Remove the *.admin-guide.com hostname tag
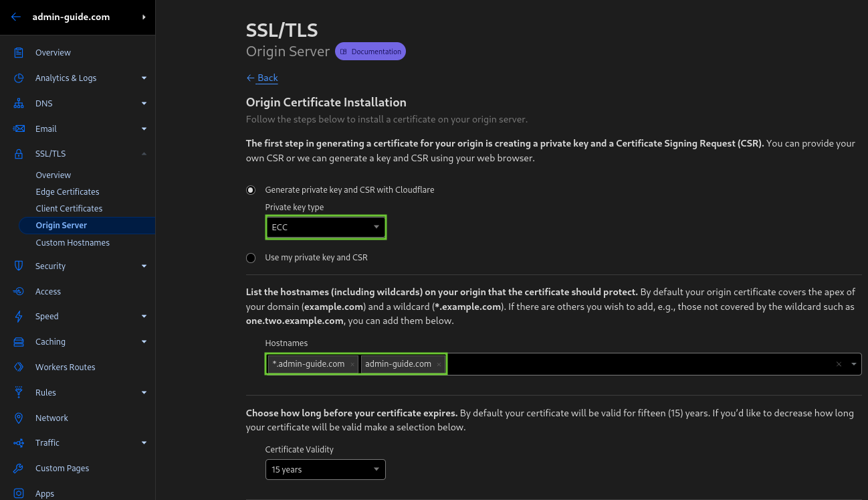Viewport: 868px width, 500px height. tap(352, 363)
